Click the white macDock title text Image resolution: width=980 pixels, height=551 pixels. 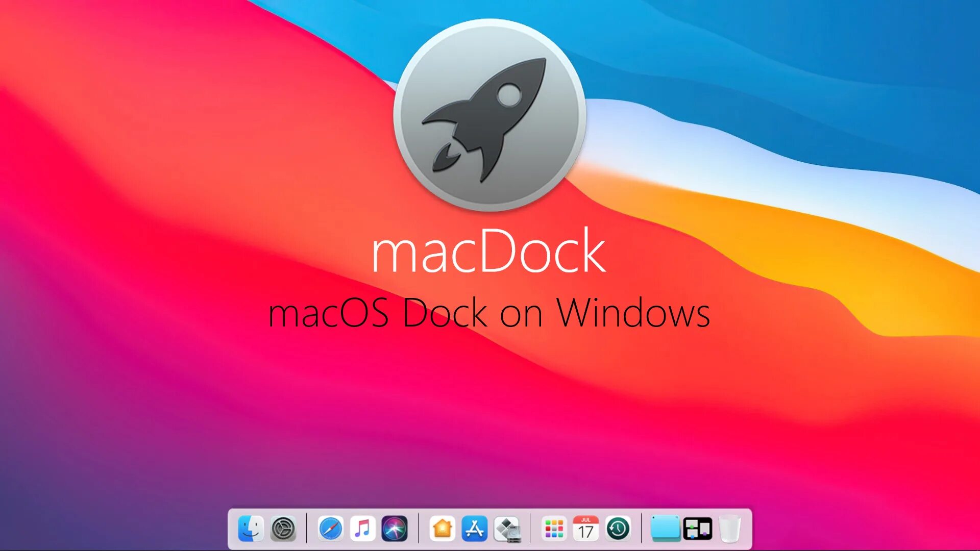point(488,251)
